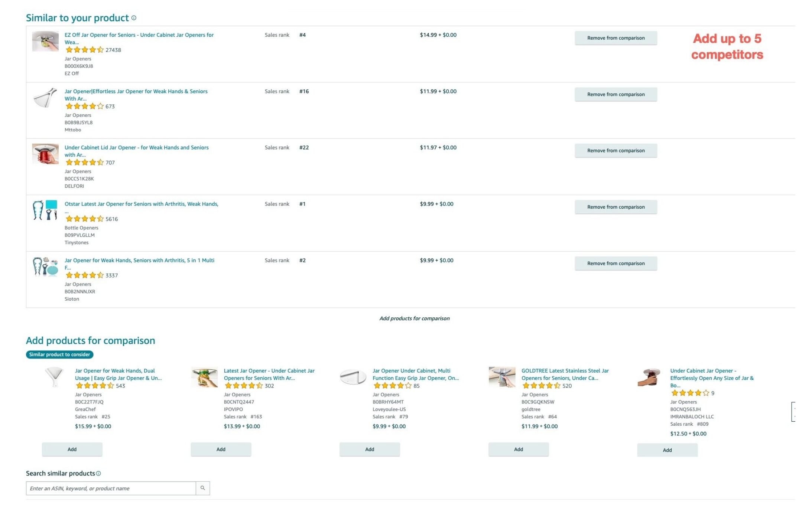This screenshot has height=507, width=812.
Task: Add the Loveyoulee-US jar opener
Action: [370, 449]
